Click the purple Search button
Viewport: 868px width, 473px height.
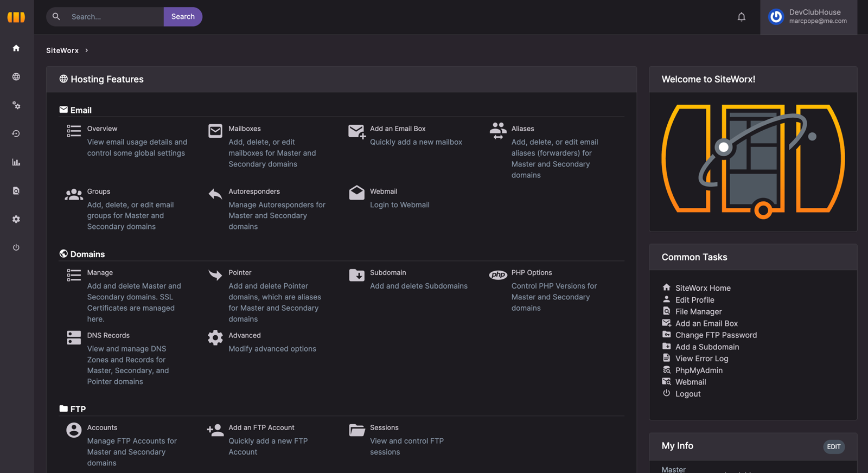click(x=183, y=17)
